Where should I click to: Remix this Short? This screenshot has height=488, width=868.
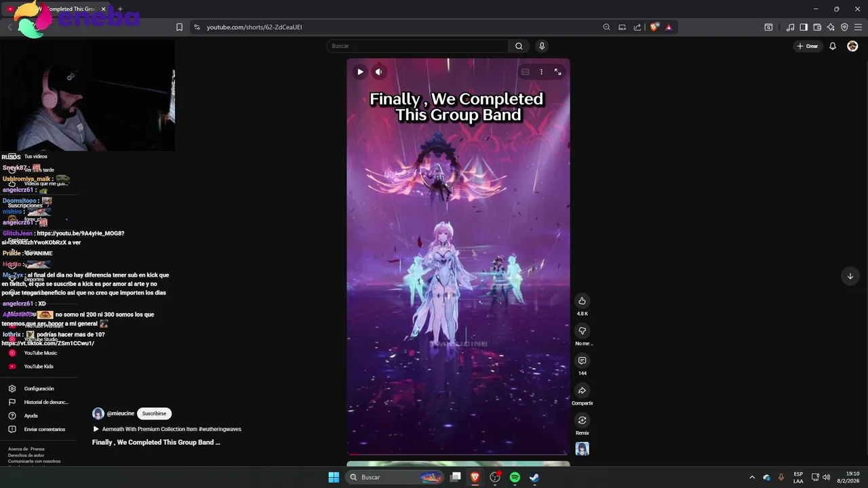pyautogui.click(x=582, y=420)
